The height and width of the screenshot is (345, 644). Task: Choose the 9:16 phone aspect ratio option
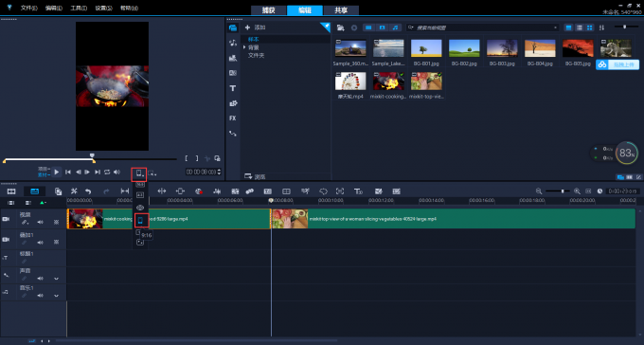(140, 221)
